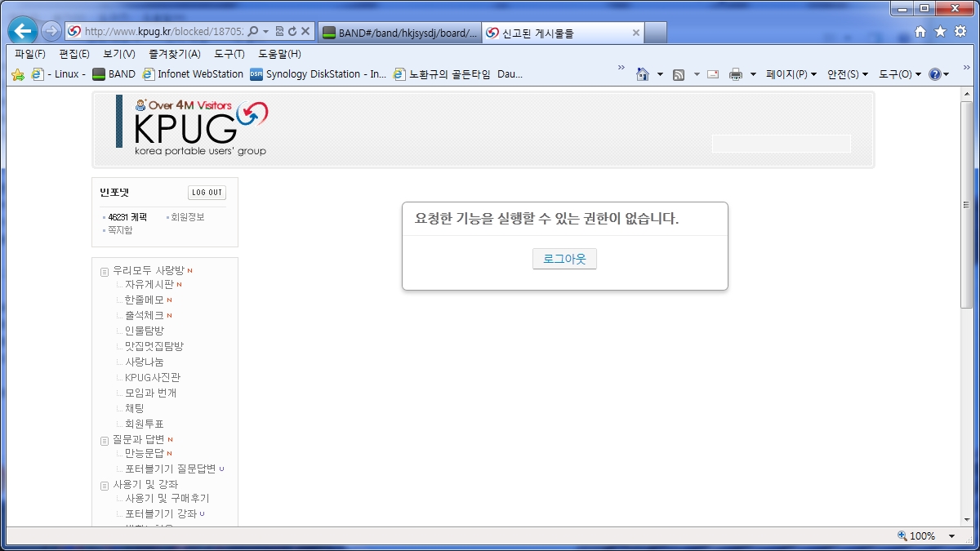Viewport: 980px width, 551px height.
Task: Open the 페이지(P) dropdown menu
Action: point(791,74)
